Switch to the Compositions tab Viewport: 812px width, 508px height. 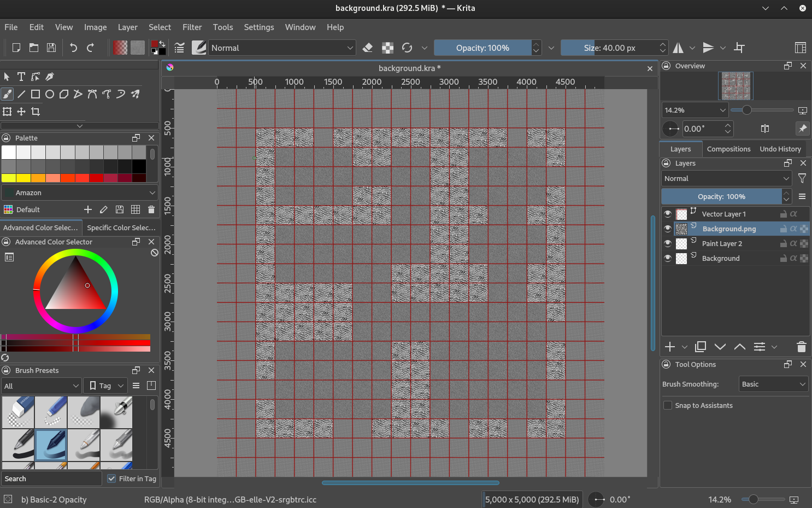pyautogui.click(x=728, y=149)
